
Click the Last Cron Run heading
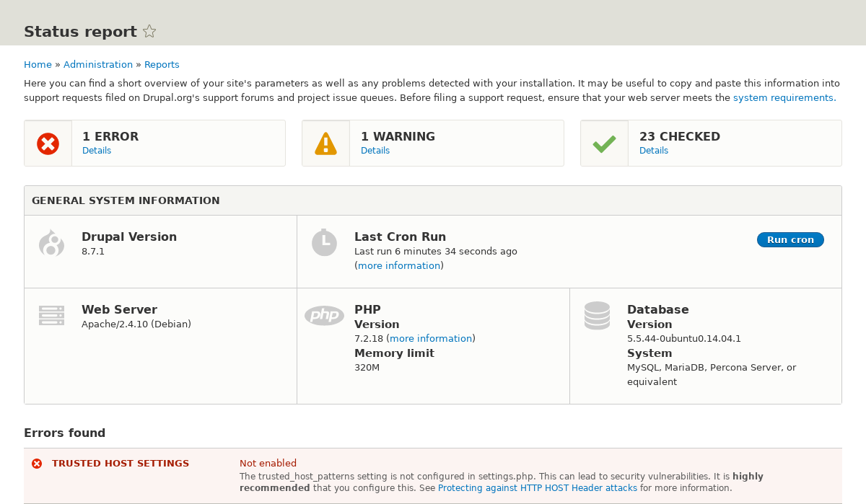click(x=400, y=236)
